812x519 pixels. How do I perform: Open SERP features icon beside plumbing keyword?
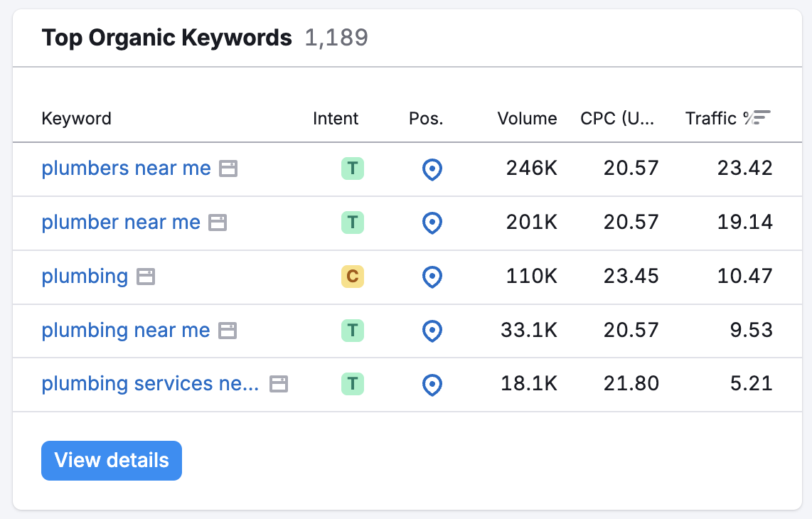tap(146, 277)
